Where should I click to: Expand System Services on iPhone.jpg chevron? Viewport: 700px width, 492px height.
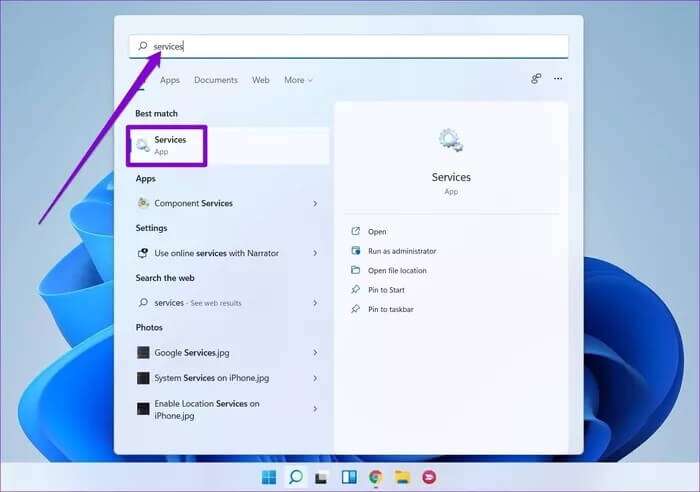point(315,378)
